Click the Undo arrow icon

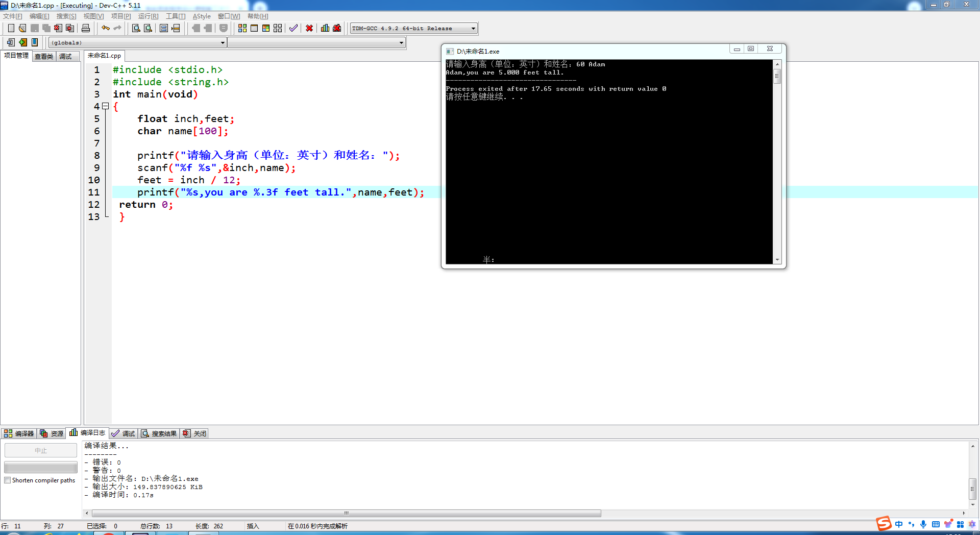pos(107,28)
